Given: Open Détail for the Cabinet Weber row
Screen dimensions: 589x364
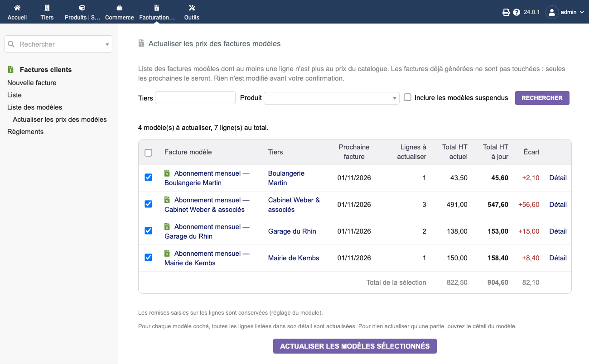Looking at the screenshot, I should (x=558, y=205).
